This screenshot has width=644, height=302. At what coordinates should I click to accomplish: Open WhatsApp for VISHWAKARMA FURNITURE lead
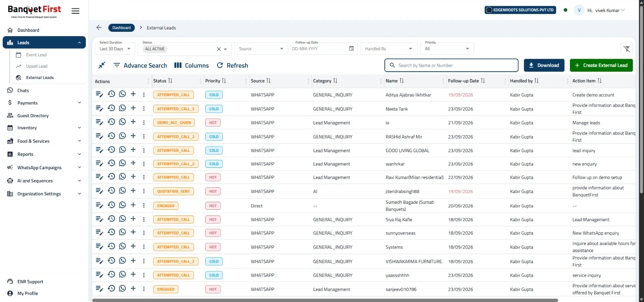click(x=122, y=261)
